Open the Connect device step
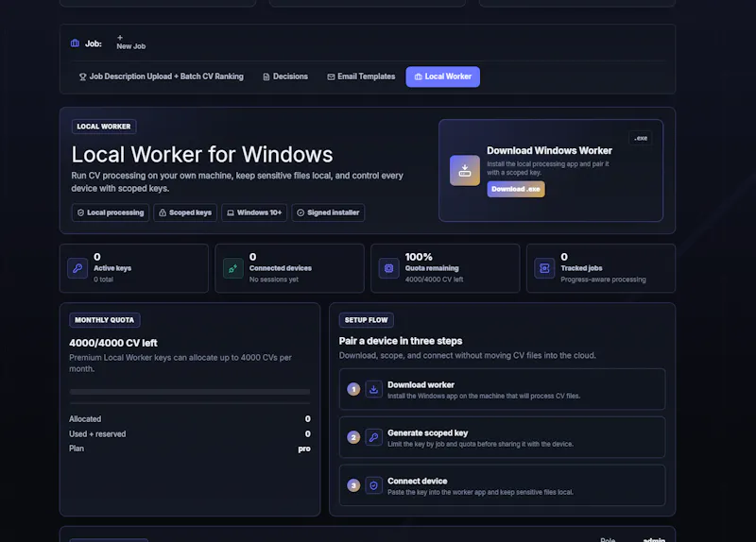The image size is (756, 542). pyautogui.click(x=503, y=485)
